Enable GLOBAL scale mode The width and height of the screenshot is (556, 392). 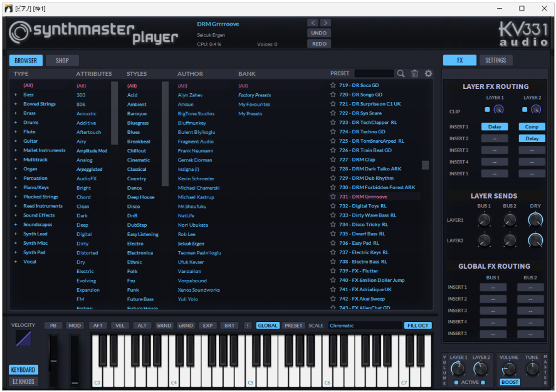[x=268, y=326]
